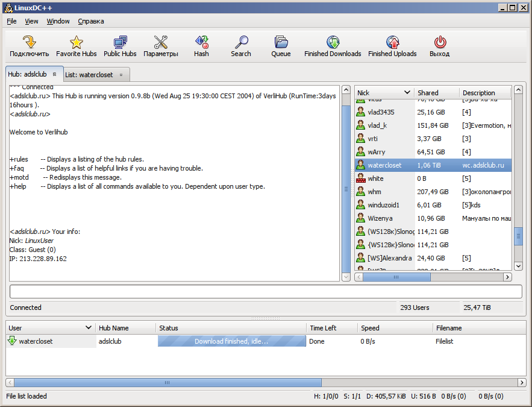Screen dimensions: 532x407
Task: Select user vlad3435 in the user list
Action: 383,112
